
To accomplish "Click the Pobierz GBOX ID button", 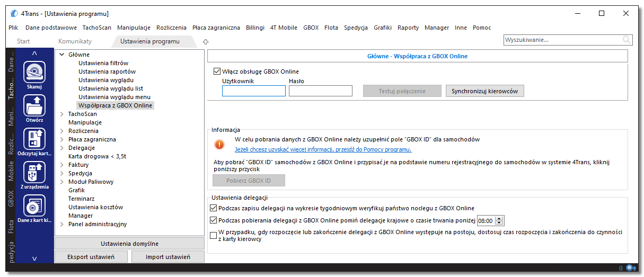I will point(249,181).
